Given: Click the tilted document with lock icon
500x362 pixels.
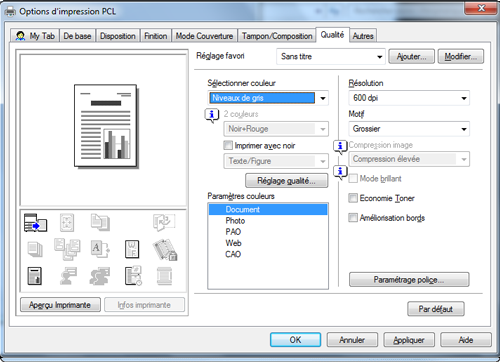Looking at the screenshot, I should tap(165, 249).
